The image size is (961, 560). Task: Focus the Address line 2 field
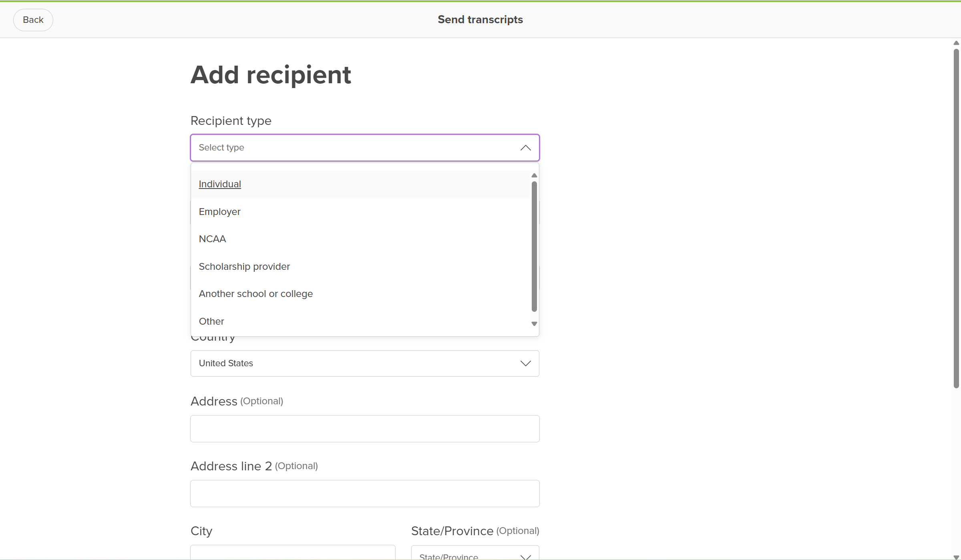point(365,494)
